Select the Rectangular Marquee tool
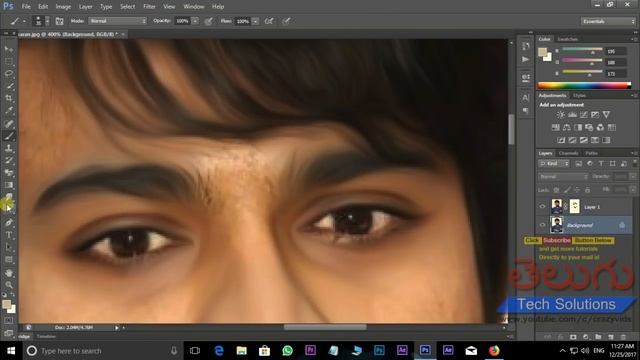Image resolution: width=640 pixels, height=360 pixels. [9, 61]
